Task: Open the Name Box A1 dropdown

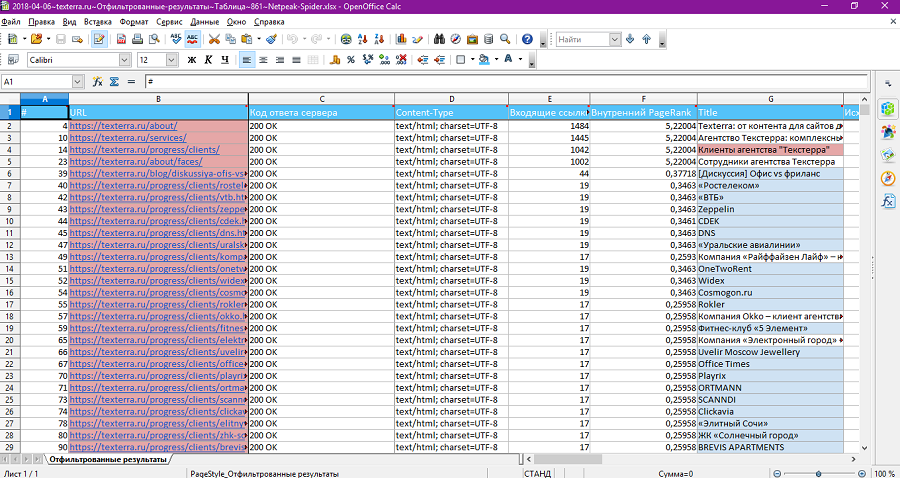Action: (78, 82)
